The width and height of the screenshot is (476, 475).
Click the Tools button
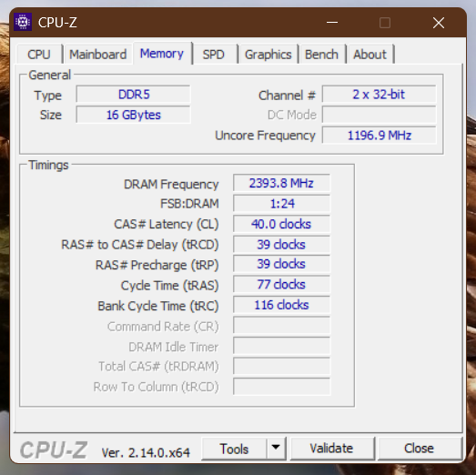pos(234,449)
